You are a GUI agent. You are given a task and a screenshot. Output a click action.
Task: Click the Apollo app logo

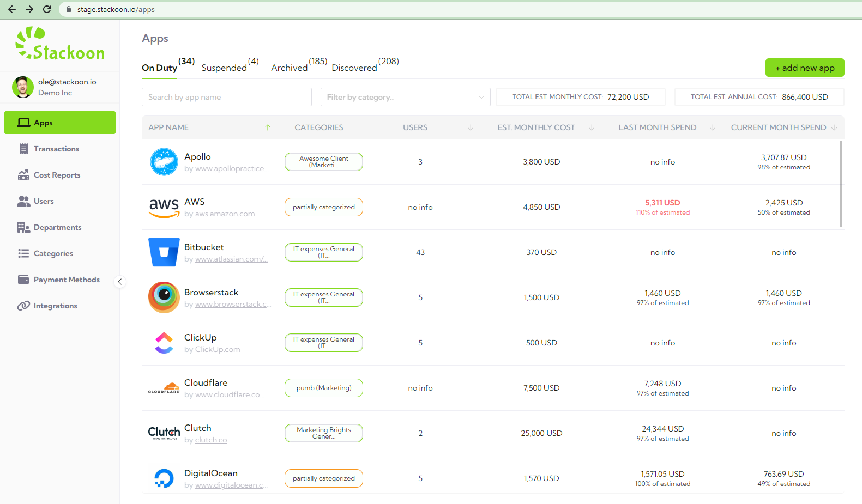click(x=164, y=162)
